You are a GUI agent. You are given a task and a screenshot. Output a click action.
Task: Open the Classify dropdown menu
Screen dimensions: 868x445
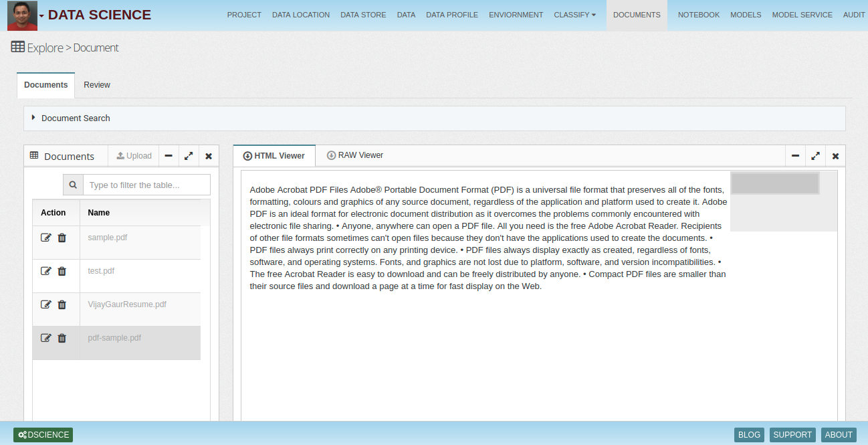[574, 15]
